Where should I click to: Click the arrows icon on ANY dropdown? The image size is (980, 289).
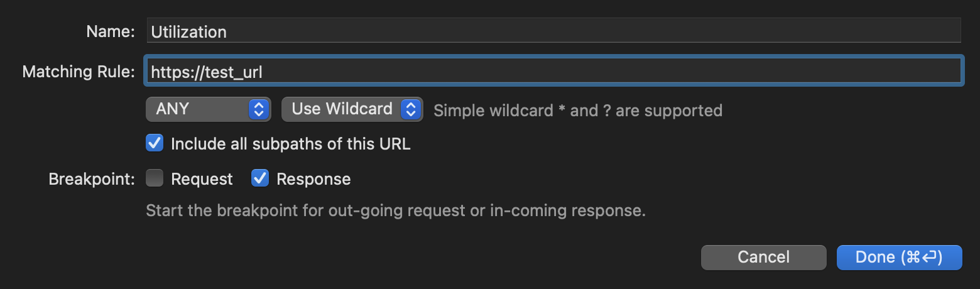(258, 109)
